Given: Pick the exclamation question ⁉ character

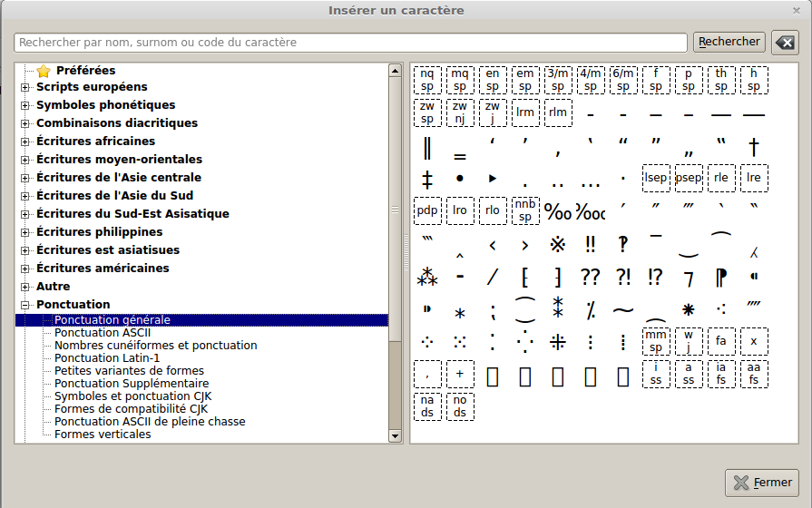Looking at the screenshot, I should pos(656,277).
